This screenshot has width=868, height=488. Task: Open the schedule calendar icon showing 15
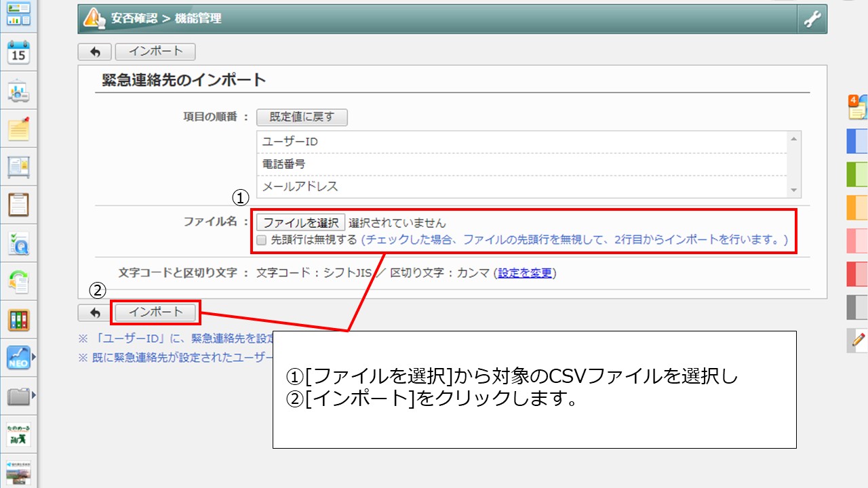coord(18,52)
